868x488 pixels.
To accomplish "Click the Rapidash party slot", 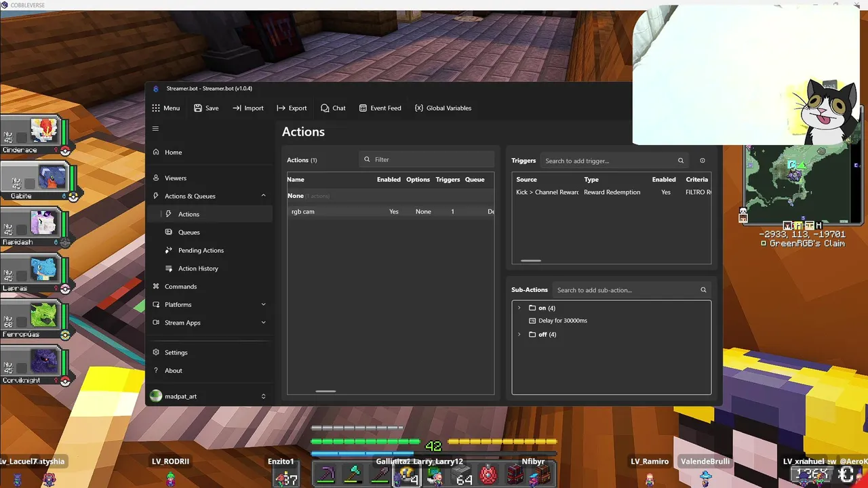I will [x=37, y=228].
